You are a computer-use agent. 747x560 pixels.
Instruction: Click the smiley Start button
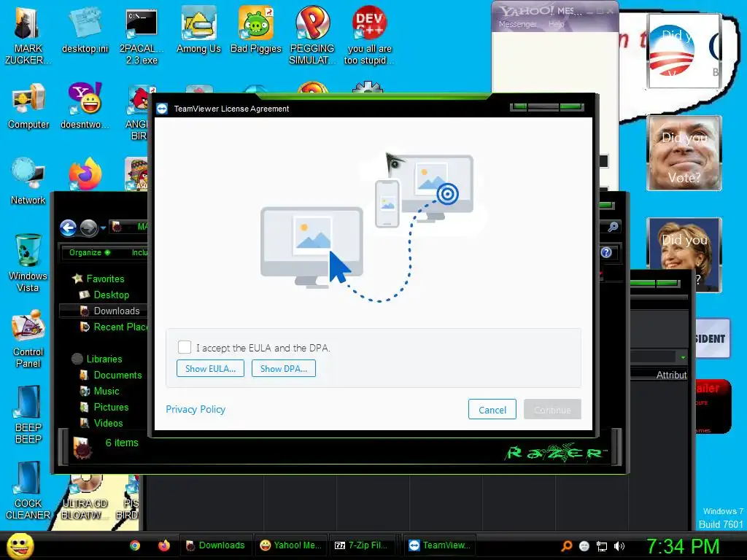(20, 545)
